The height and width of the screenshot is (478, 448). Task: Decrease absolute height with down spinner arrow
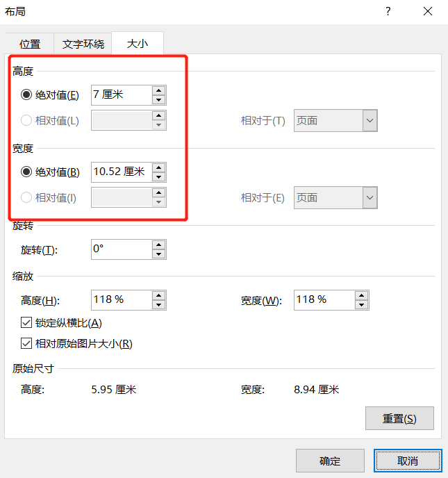[159, 99]
